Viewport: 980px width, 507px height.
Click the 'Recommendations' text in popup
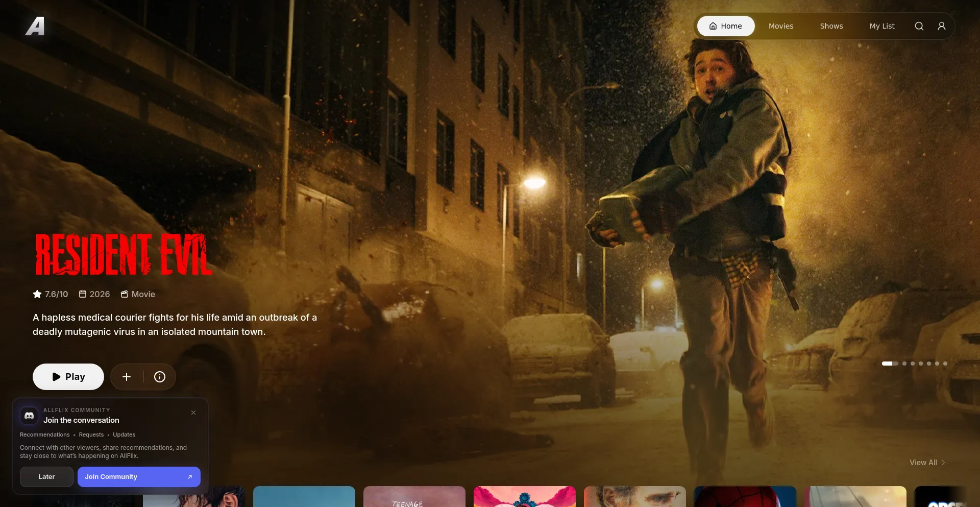pyautogui.click(x=45, y=434)
